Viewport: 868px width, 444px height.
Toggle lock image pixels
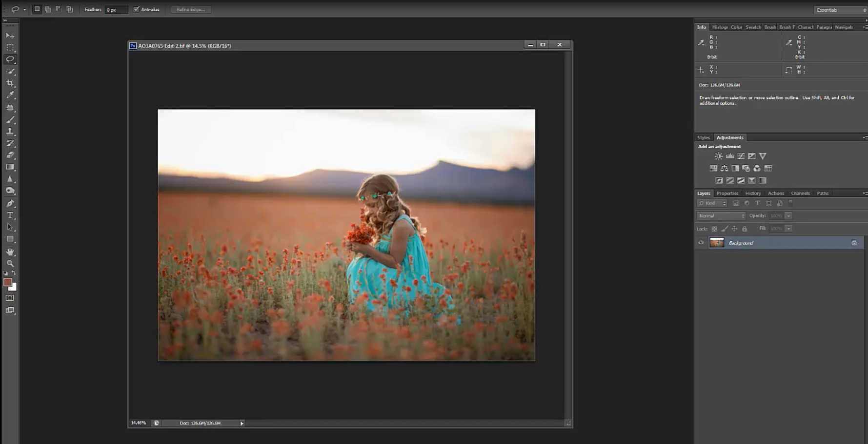725,229
